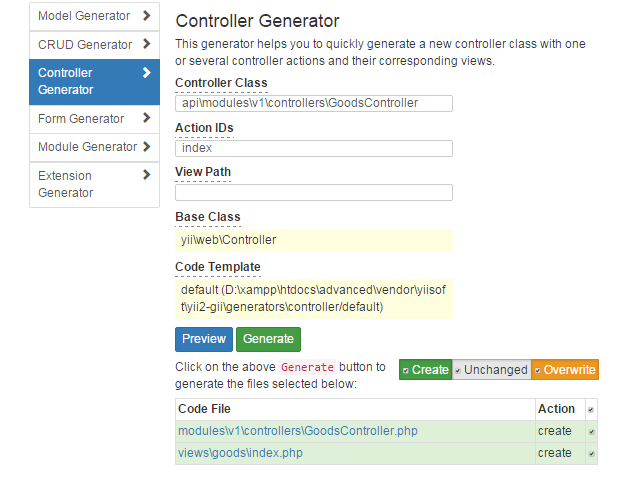Uncheck the GoodsController.php file checkbox
Image resolution: width=621 pixels, height=487 pixels.
(x=591, y=431)
